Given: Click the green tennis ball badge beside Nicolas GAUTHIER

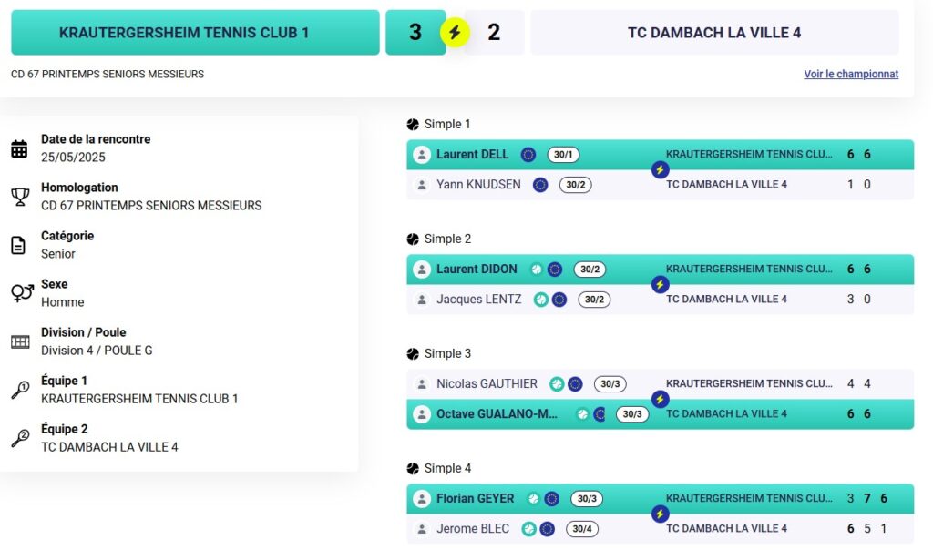Looking at the screenshot, I should 557,384.
